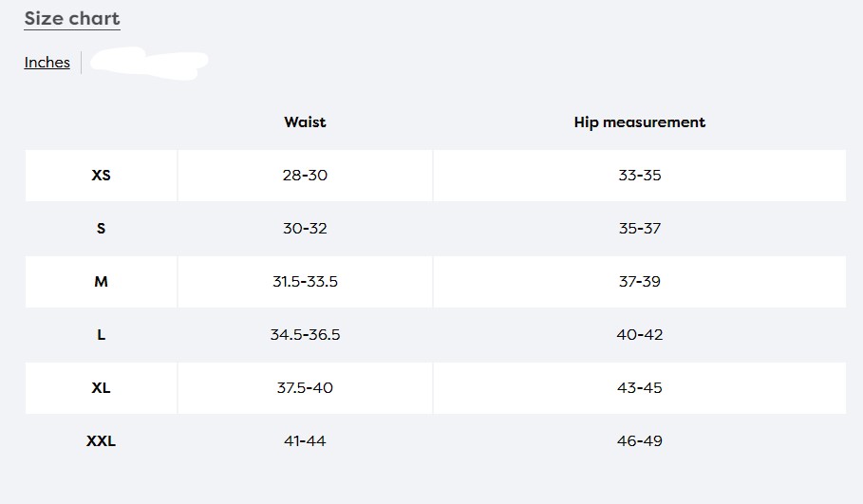
Task: Click the 34.5-36.5 waist value
Action: point(305,335)
